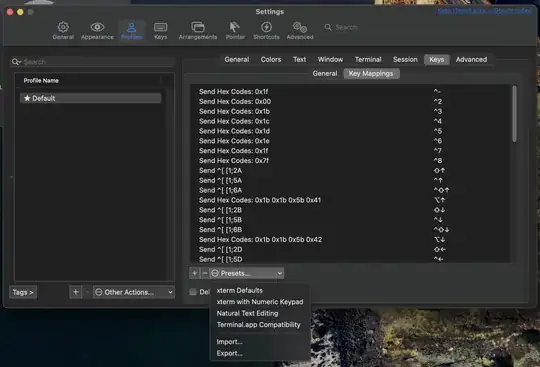
Task: Click the profile list Search field
Action: click(x=93, y=62)
